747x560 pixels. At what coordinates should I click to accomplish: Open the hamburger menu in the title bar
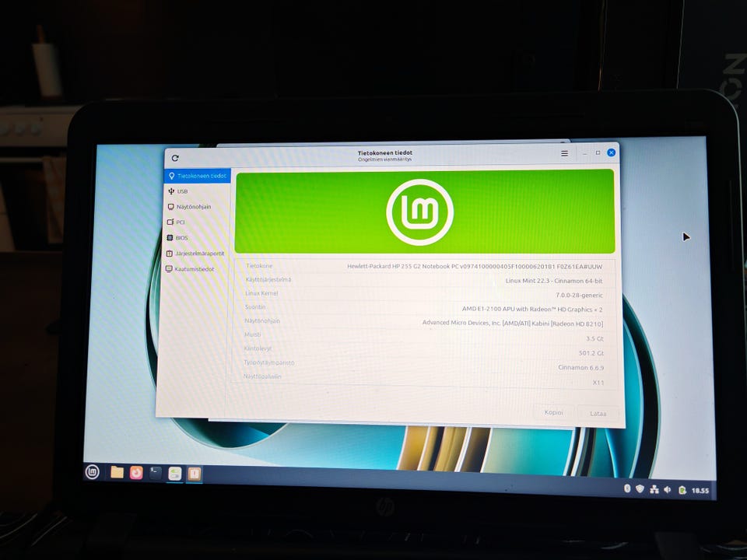(565, 154)
